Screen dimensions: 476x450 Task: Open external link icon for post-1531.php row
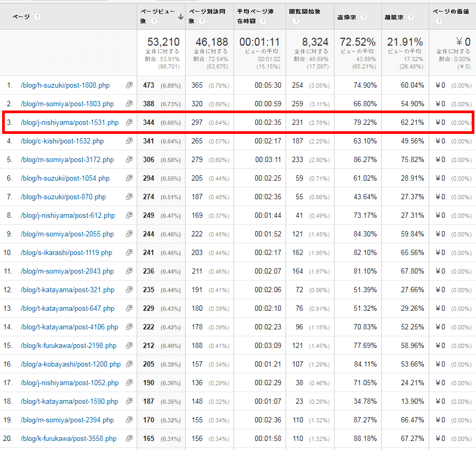129,122
